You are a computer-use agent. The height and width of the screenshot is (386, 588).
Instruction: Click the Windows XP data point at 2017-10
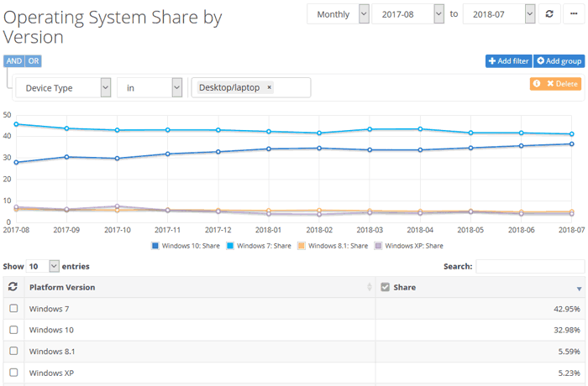pos(117,206)
